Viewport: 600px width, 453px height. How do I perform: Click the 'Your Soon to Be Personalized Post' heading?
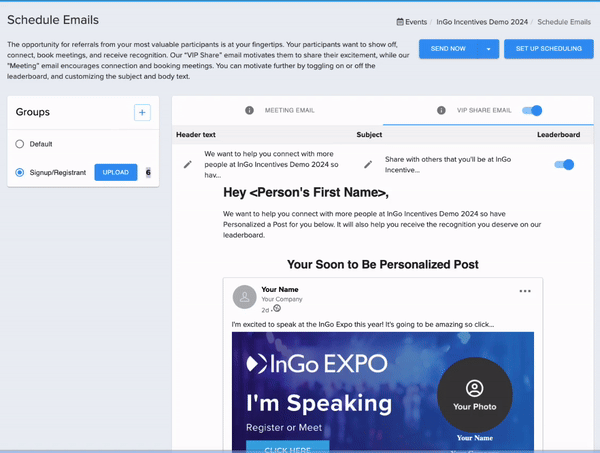pos(383,264)
